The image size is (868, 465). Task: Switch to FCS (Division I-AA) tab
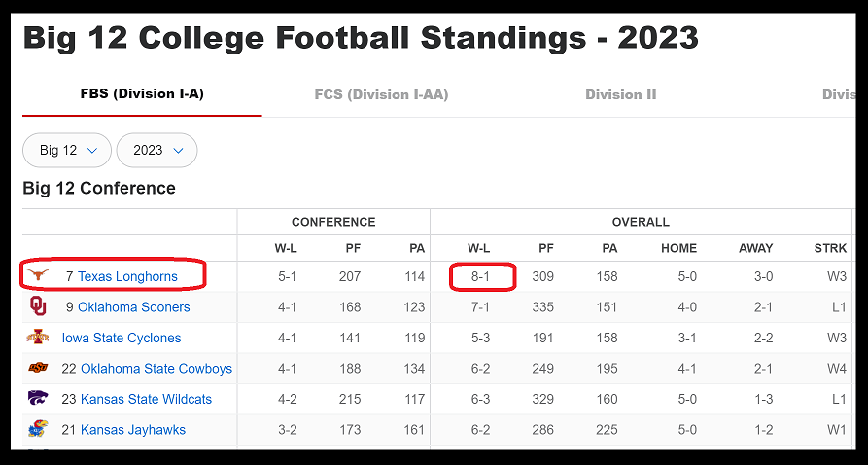[381, 94]
